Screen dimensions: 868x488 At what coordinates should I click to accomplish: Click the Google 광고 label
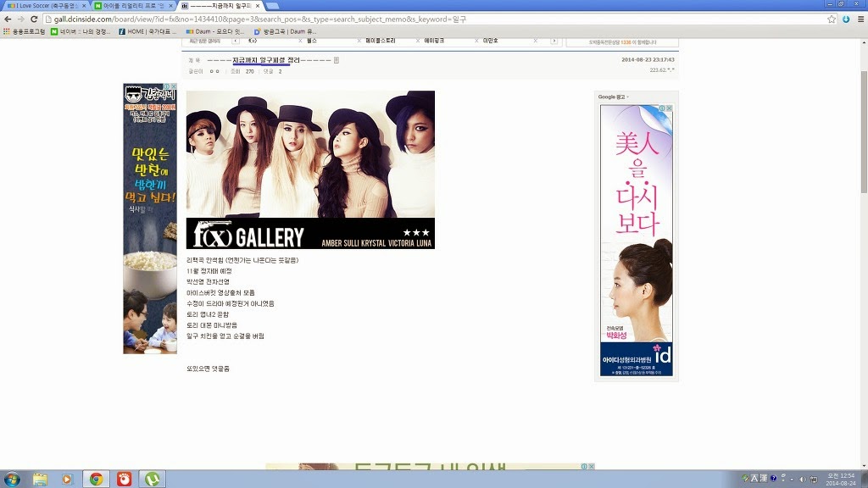click(612, 97)
